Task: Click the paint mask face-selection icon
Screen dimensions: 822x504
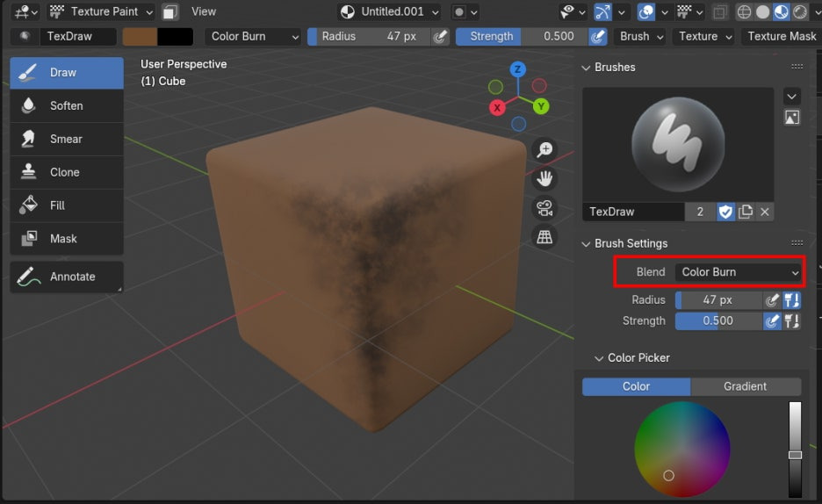Action: [x=169, y=11]
